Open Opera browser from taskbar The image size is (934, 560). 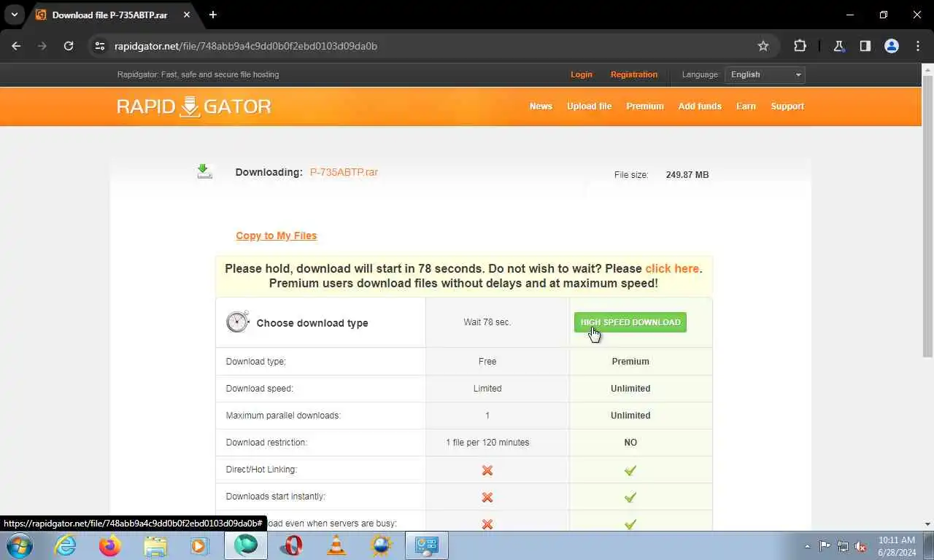[291, 545]
